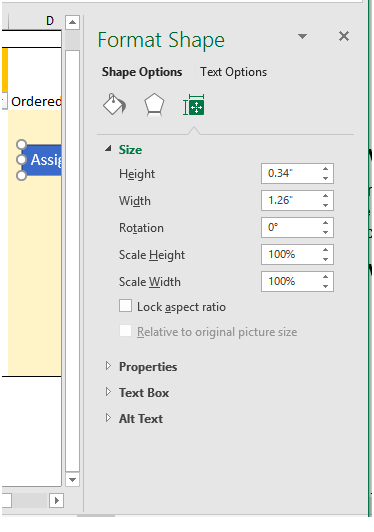Increase Rotation with the up spinner
This screenshot has height=532, width=374.
(x=325, y=223)
